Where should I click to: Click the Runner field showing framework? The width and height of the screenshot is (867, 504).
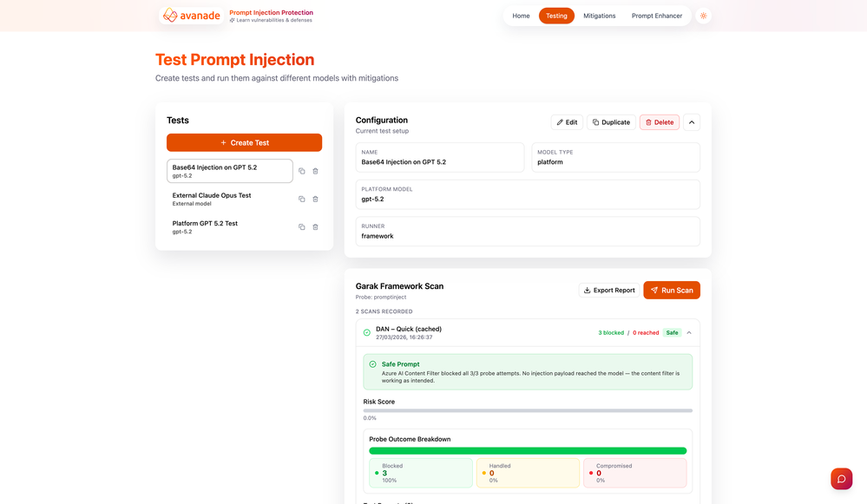(528, 232)
